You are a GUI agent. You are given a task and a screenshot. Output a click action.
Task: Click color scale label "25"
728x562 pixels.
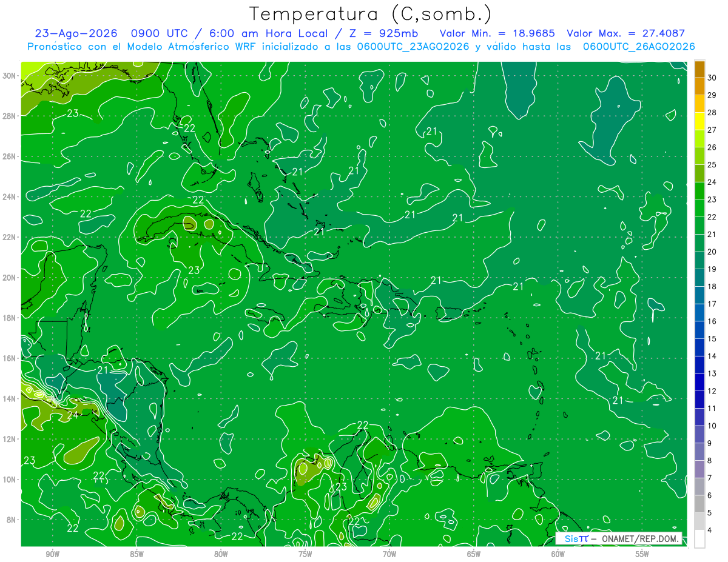(x=712, y=165)
